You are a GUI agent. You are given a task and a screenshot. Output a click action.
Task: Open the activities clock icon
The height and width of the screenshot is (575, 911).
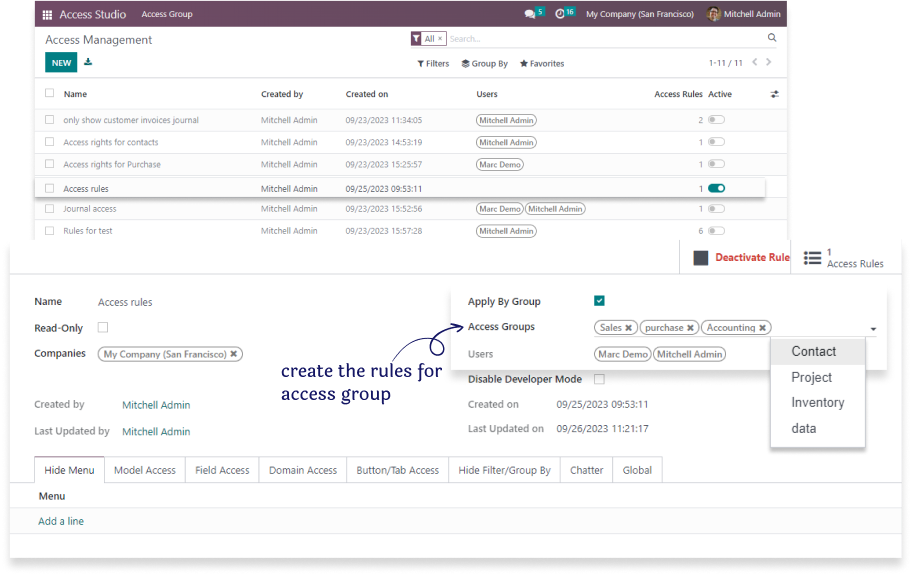pyautogui.click(x=561, y=14)
